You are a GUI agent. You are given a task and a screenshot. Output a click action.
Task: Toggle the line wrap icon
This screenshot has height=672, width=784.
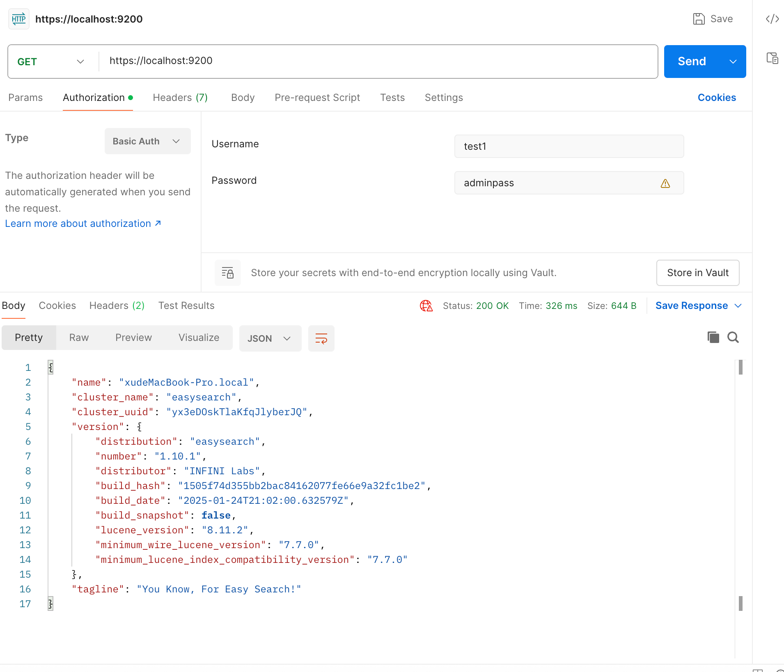click(x=321, y=338)
